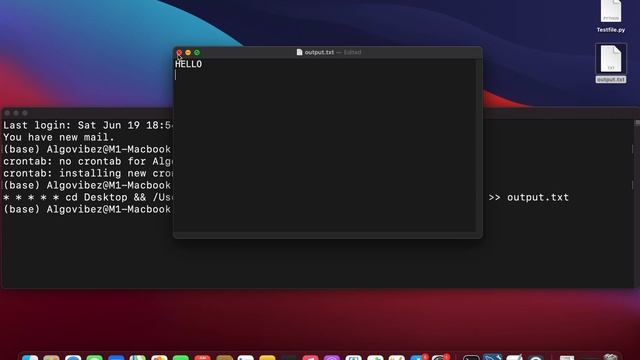Viewport: 640px width, 360px height.
Task: Click the output.txt title text in title bar
Action: [319, 52]
